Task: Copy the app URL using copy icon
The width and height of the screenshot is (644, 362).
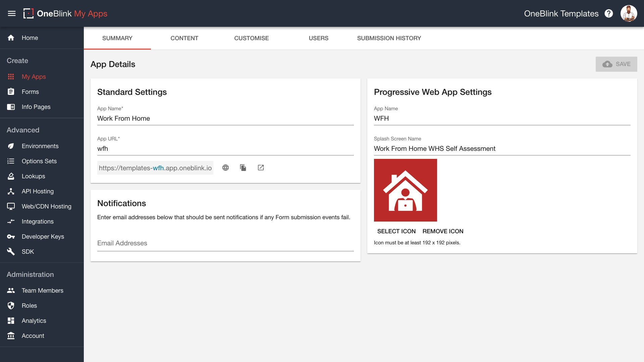Action: [x=243, y=168]
